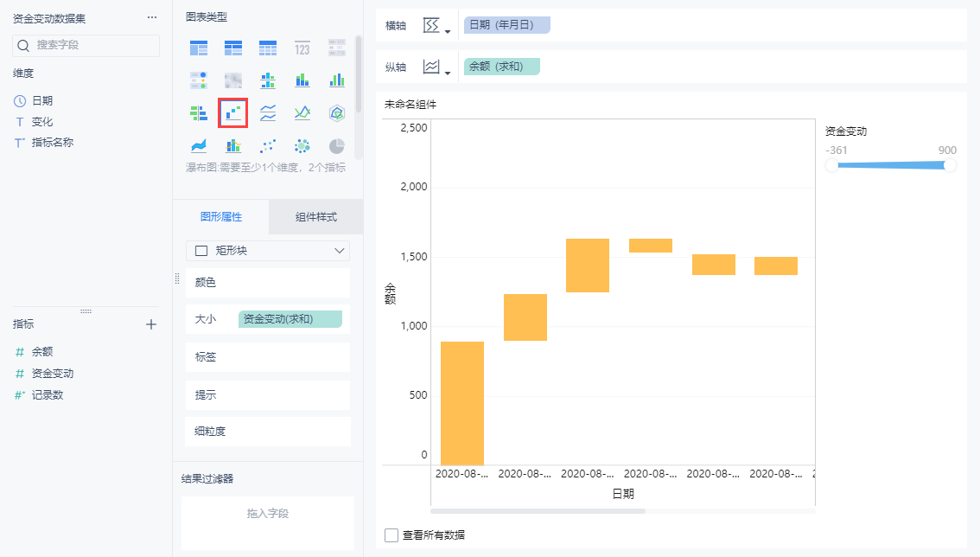The height and width of the screenshot is (557, 980).
Task: Click the 拖入字段 filter drop area
Action: click(x=268, y=522)
